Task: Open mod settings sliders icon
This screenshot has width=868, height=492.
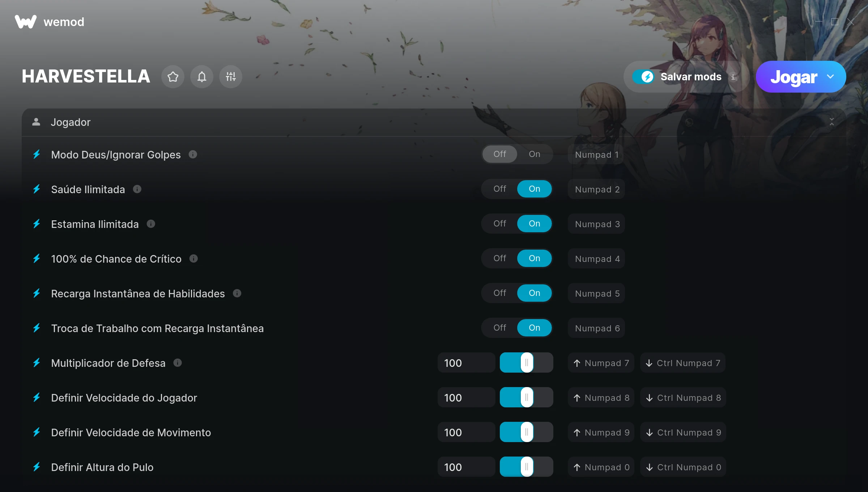Action: tap(231, 77)
